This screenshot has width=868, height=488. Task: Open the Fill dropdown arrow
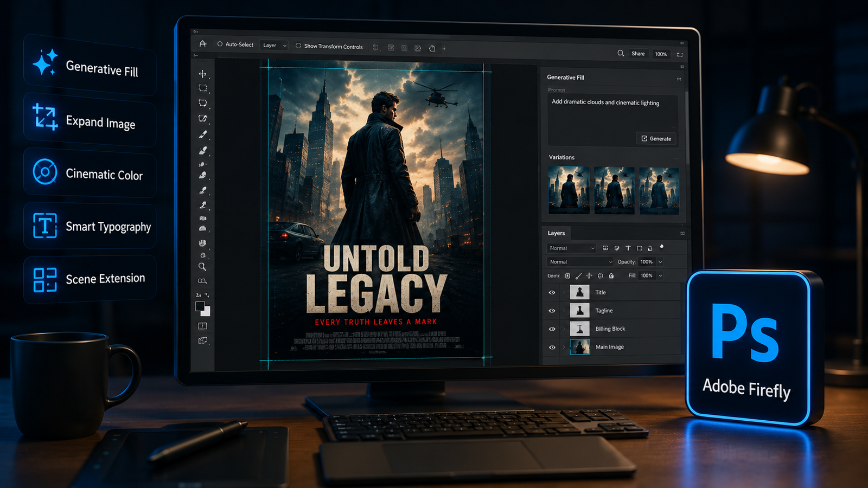coord(660,276)
